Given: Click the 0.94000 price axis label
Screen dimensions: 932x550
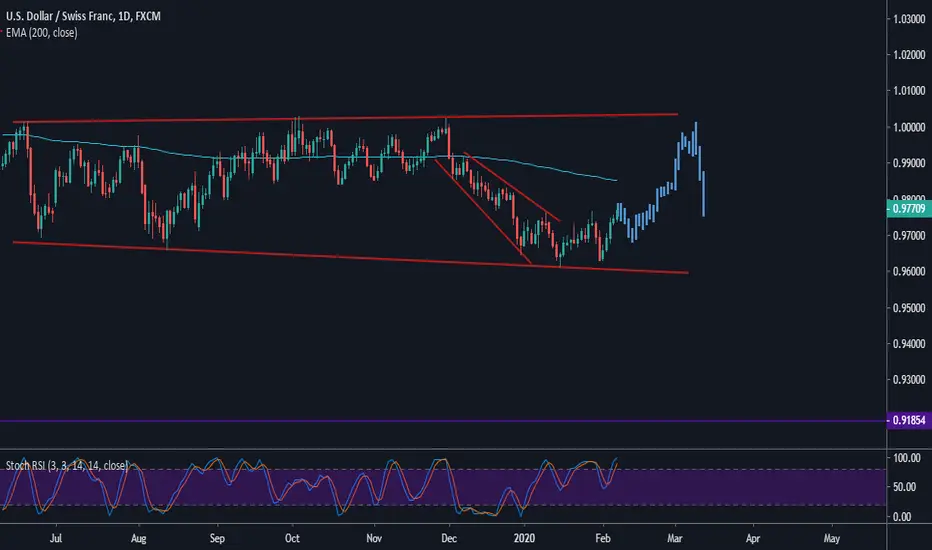Looking at the screenshot, I should (x=909, y=344).
